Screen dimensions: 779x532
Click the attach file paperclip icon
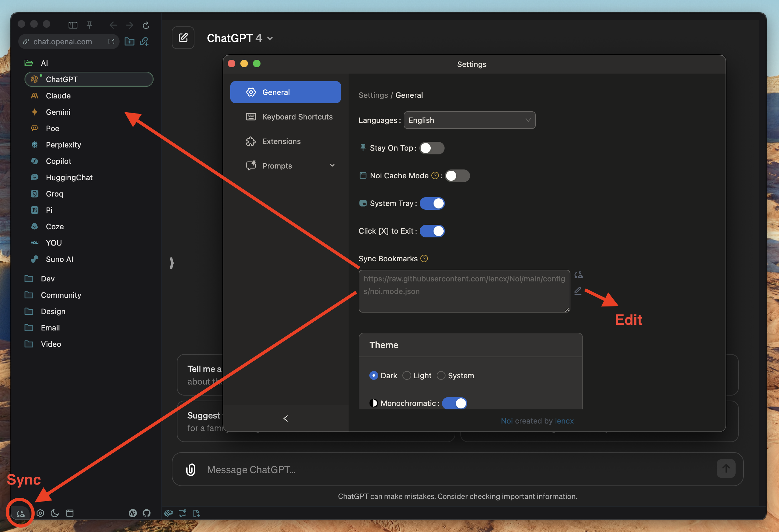(x=190, y=470)
